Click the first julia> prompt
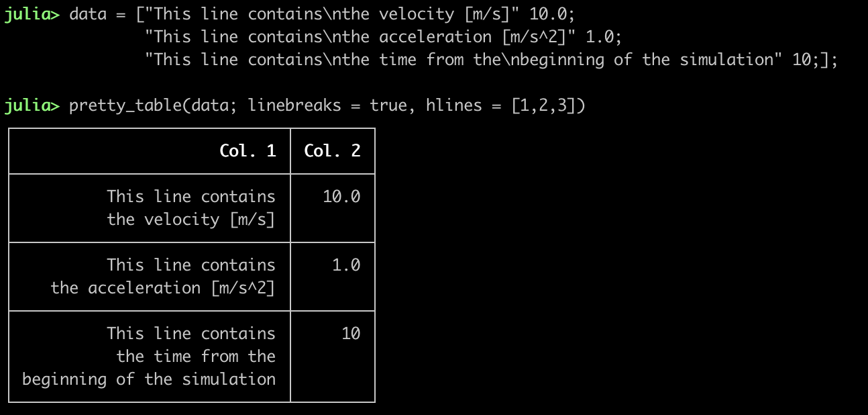This screenshot has height=415, width=868. 32,14
